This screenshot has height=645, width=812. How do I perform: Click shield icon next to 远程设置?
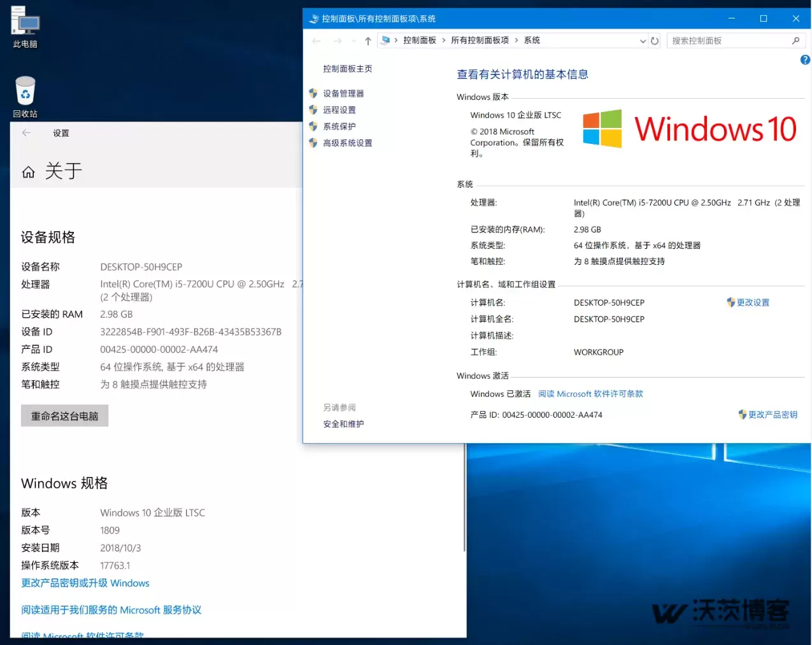313,110
